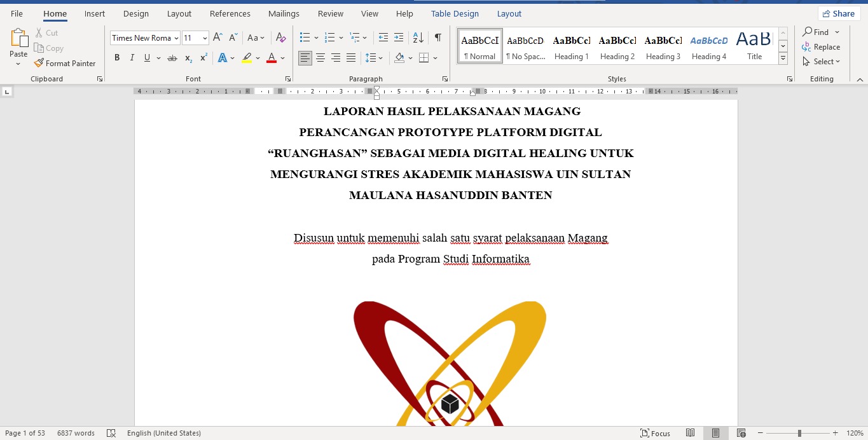
Task: Toggle Show/Hide paragraph marks
Action: [437, 38]
